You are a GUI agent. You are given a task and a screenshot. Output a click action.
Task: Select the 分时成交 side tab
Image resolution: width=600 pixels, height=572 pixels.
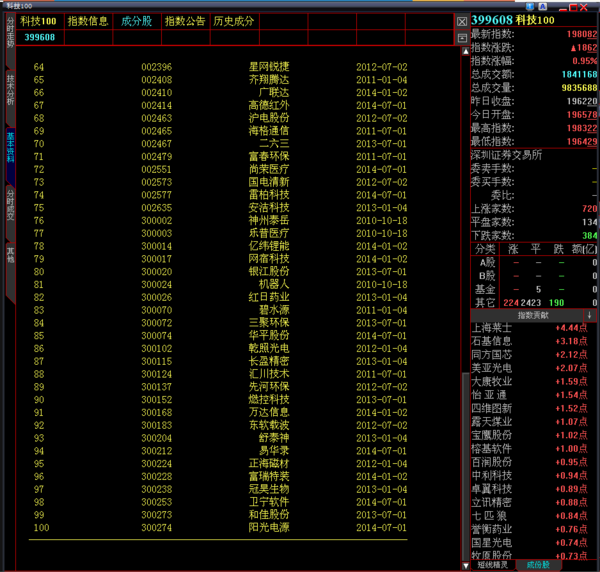(x=10, y=203)
